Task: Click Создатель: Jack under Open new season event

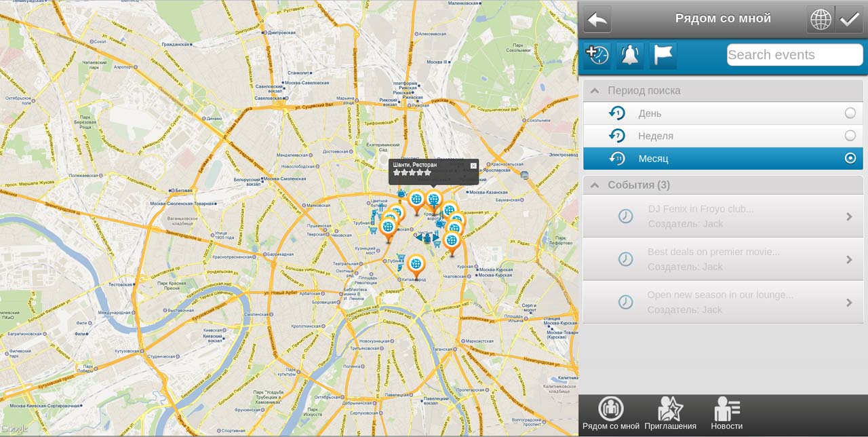Action: (x=686, y=309)
